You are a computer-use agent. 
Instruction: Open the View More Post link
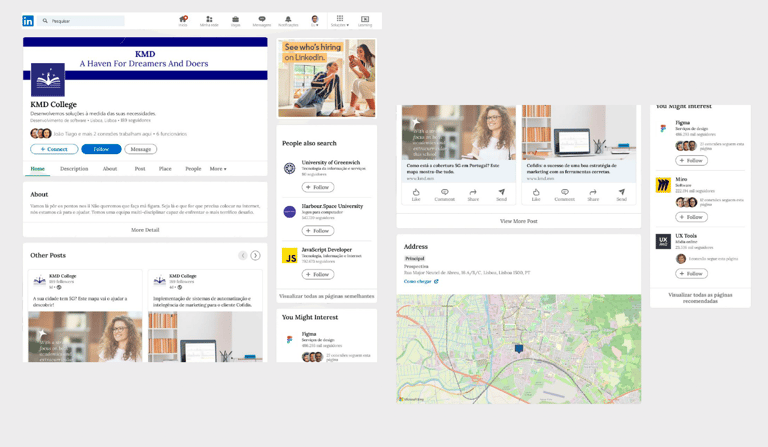point(519,221)
